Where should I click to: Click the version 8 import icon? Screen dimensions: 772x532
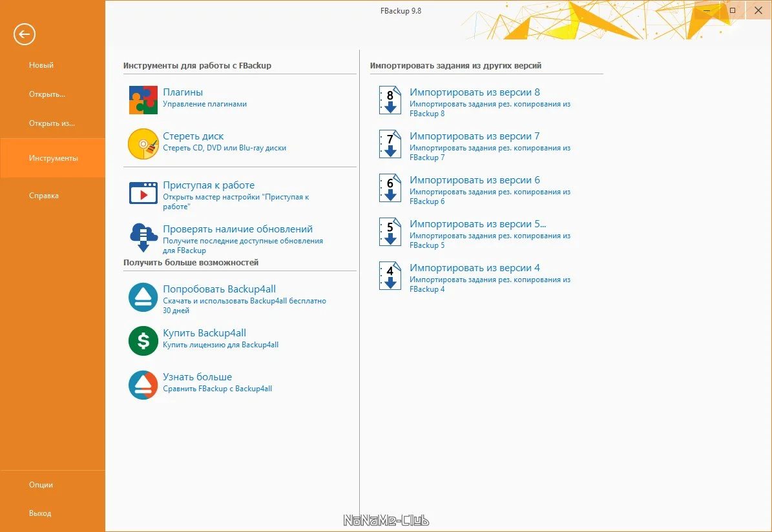pyautogui.click(x=390, y=100)
